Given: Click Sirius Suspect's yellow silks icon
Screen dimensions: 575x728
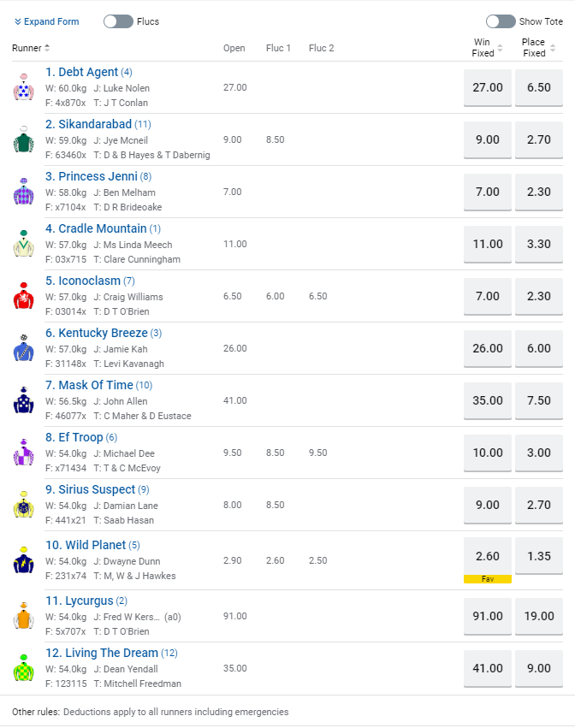Looking at the screenshot, I should tap(23, 505).
